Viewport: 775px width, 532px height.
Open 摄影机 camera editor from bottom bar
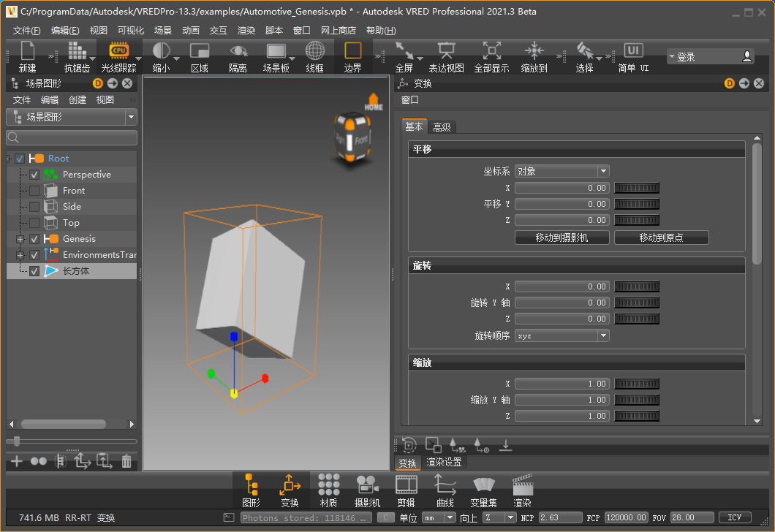tap(367, 490)
